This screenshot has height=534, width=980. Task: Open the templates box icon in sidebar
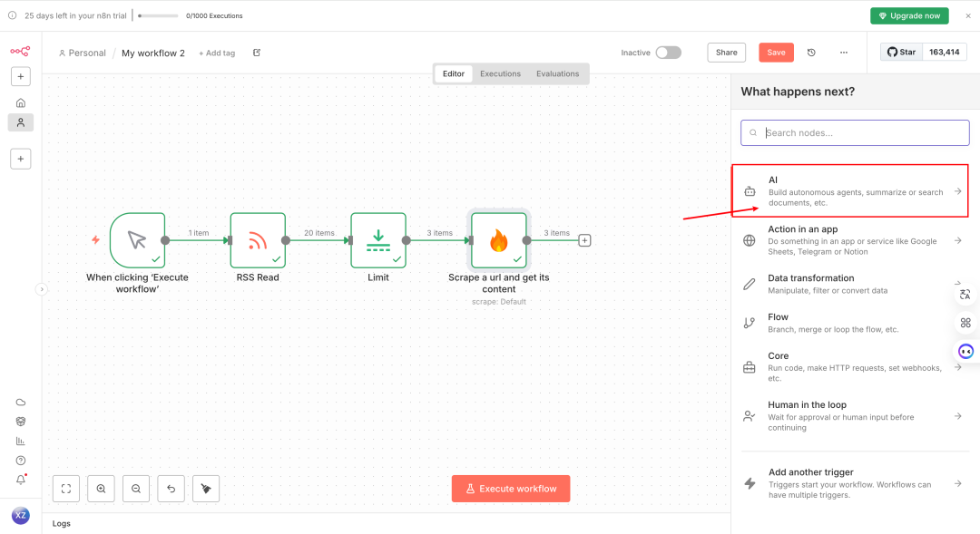[21, 422]
